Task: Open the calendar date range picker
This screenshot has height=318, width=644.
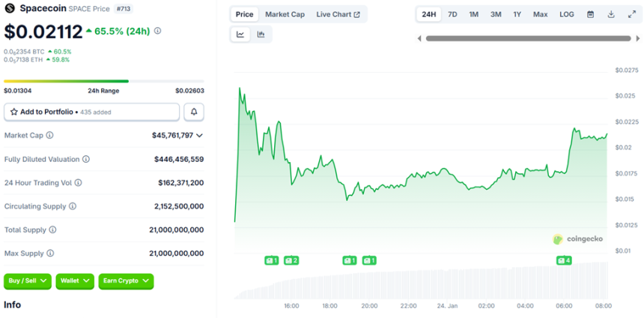Action: pyautogui.click(x=590, y=14)
